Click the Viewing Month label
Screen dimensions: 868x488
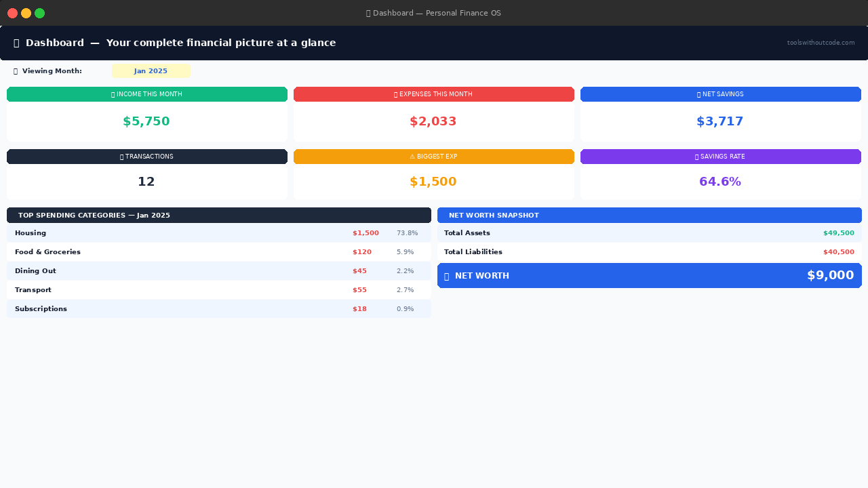pos(52,71)
